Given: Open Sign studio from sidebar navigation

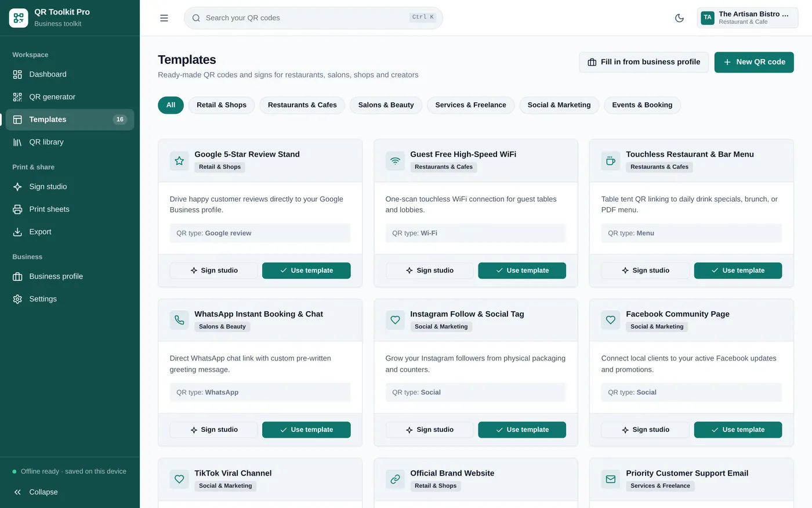Looking at the screenshot, I should point(70,187).
